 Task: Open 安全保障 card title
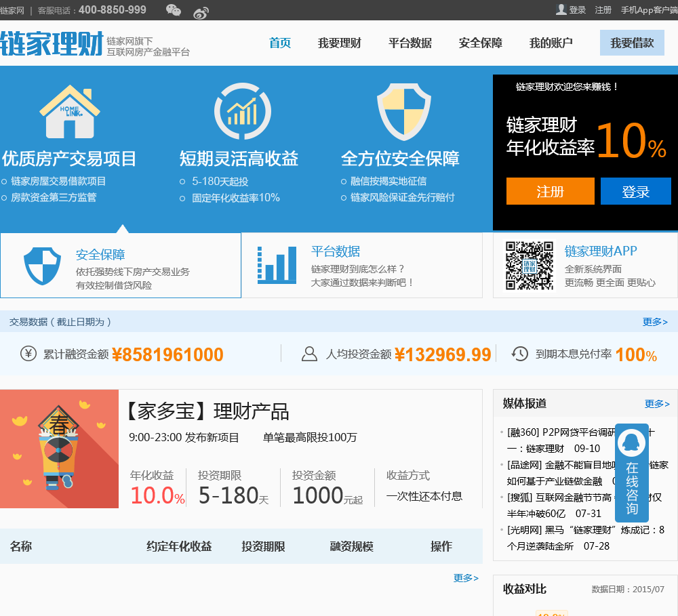coord(100,255)
